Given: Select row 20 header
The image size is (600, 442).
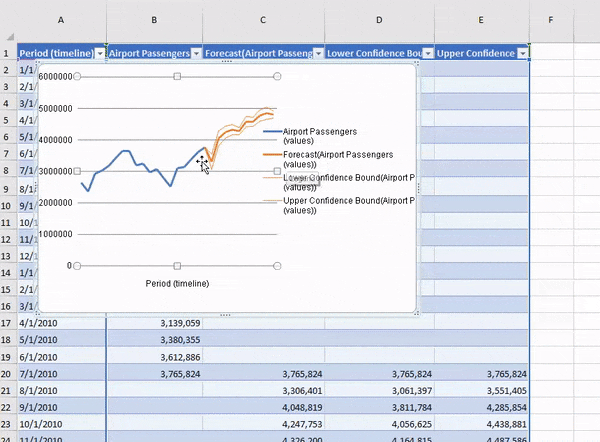Looking at the screenshot, I should tap(6, 374).
